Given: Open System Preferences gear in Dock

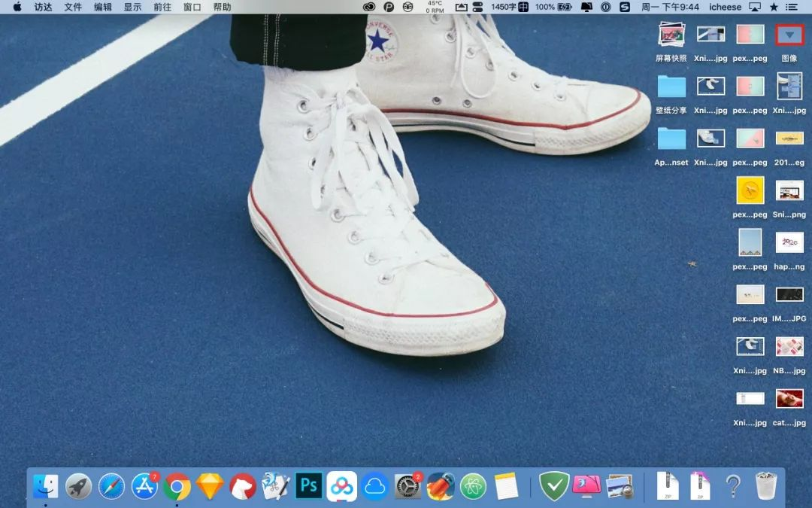Looking at the screenshot, I should click(x=408, y=487).
